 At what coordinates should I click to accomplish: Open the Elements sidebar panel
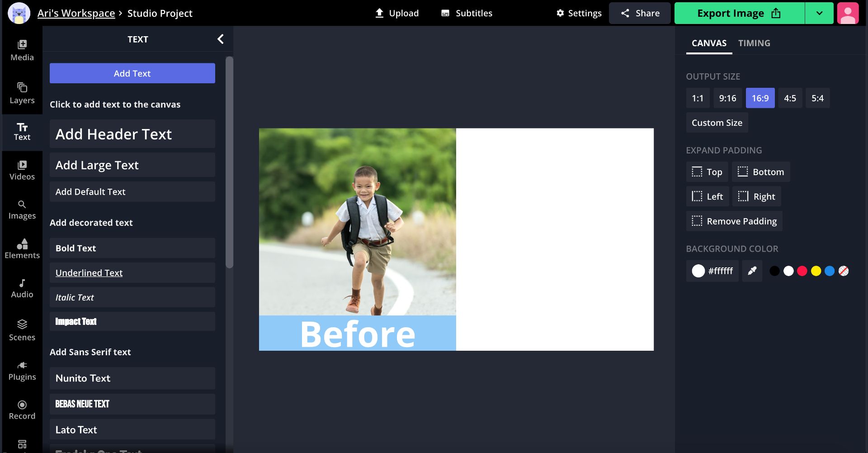(22, 249)
